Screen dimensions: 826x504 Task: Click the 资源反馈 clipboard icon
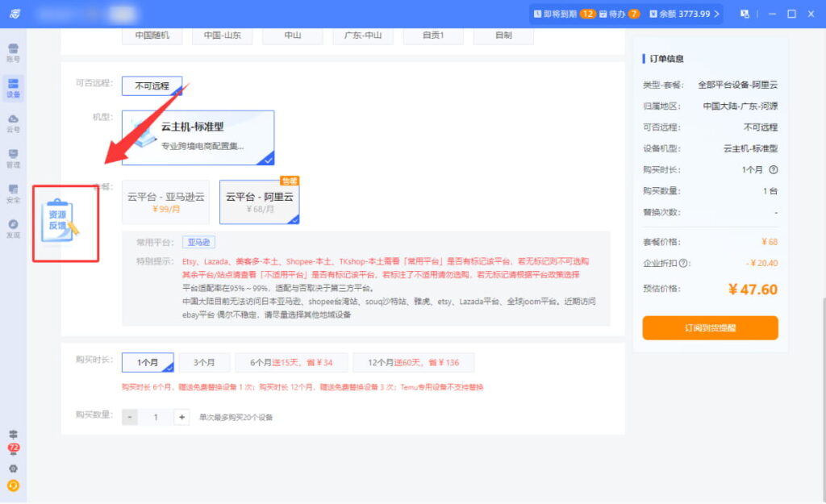tap(60, 221)
